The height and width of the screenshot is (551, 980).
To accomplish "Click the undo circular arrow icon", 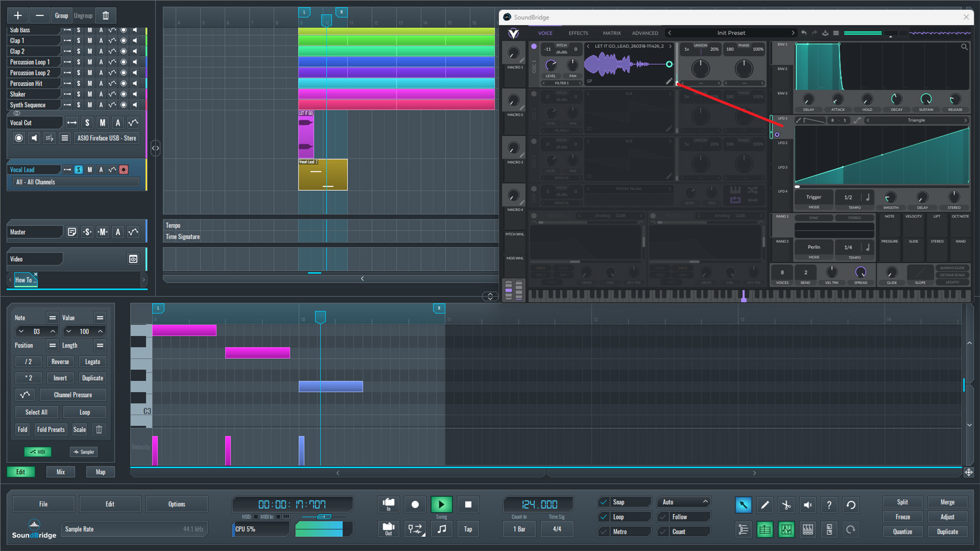I will click(x=851, y=505).
